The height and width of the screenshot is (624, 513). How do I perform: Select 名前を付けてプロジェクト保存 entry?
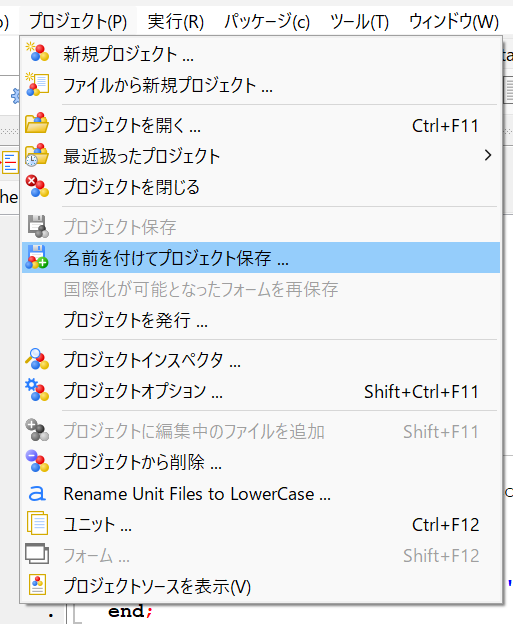261,257
